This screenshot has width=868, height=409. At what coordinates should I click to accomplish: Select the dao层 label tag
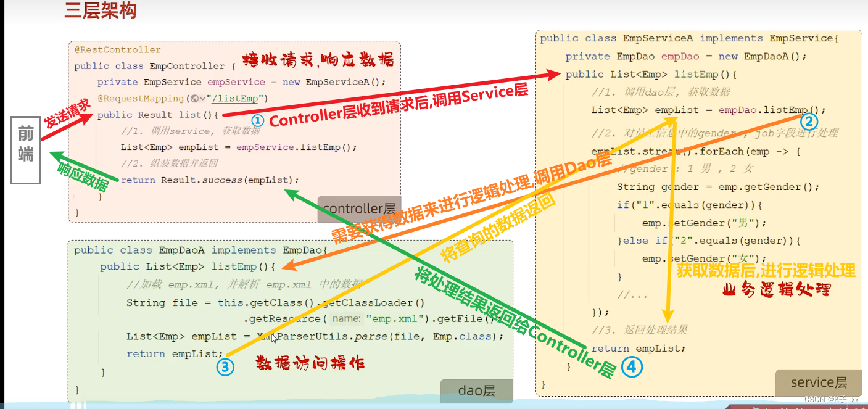click(x=476, y=390)
